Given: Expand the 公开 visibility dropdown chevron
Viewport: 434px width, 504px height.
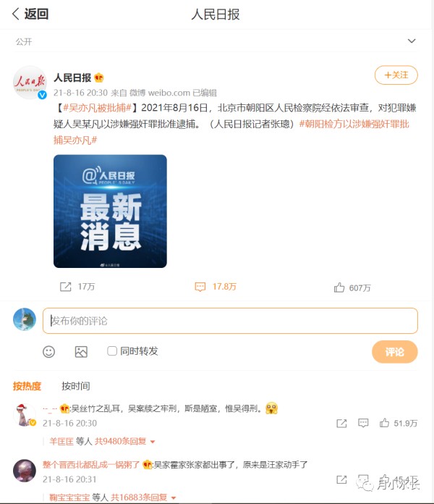Looking at the screenshot, I should tap(412, 41).
